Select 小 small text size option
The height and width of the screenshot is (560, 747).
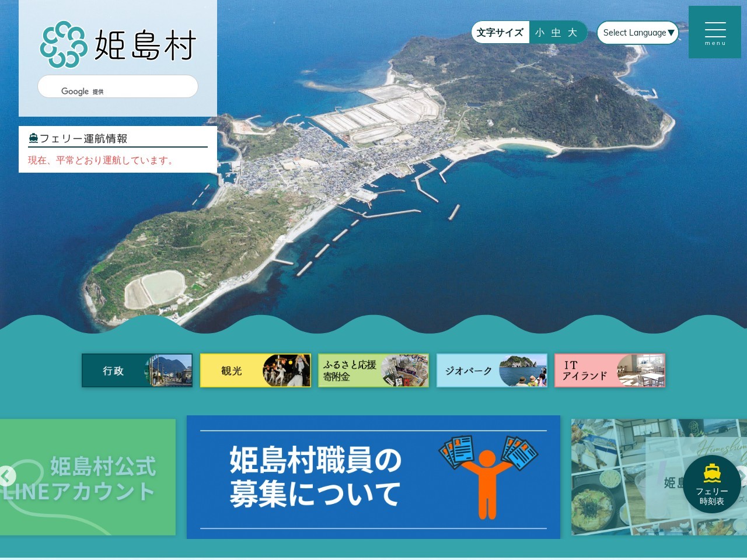(538, 33)
